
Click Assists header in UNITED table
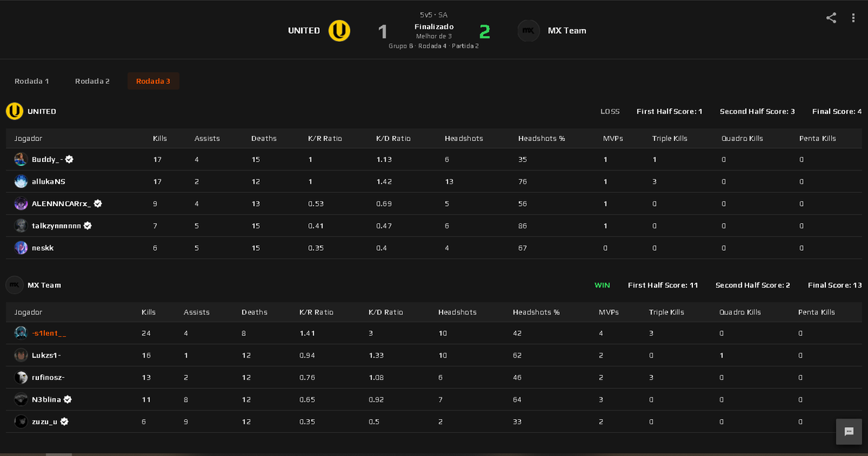(x=207, y=138)
